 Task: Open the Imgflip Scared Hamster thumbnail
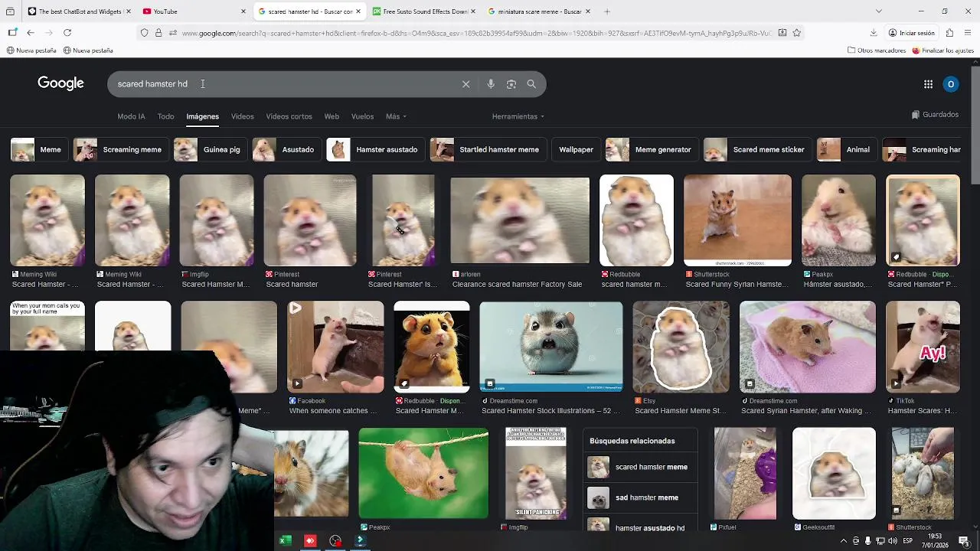pos(216,220)
